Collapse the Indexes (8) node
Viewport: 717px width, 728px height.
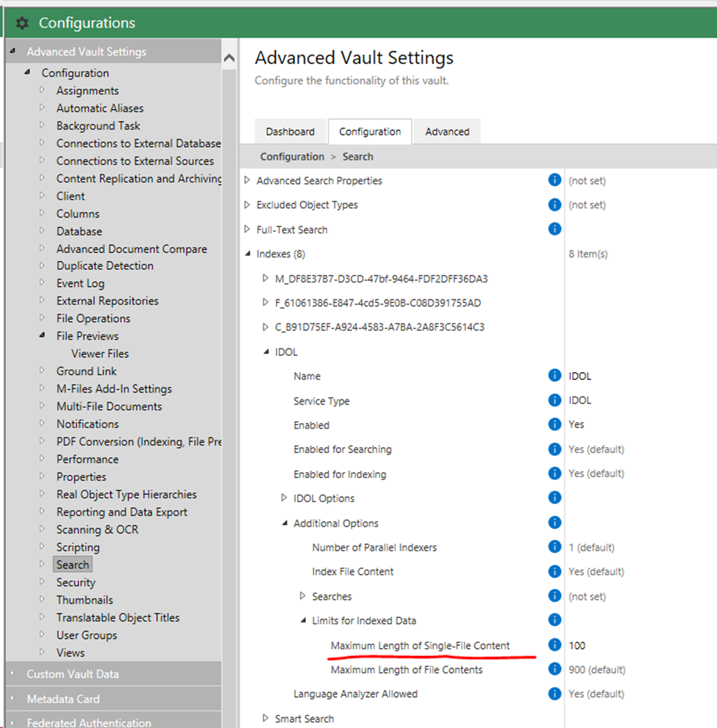[248, 254]
